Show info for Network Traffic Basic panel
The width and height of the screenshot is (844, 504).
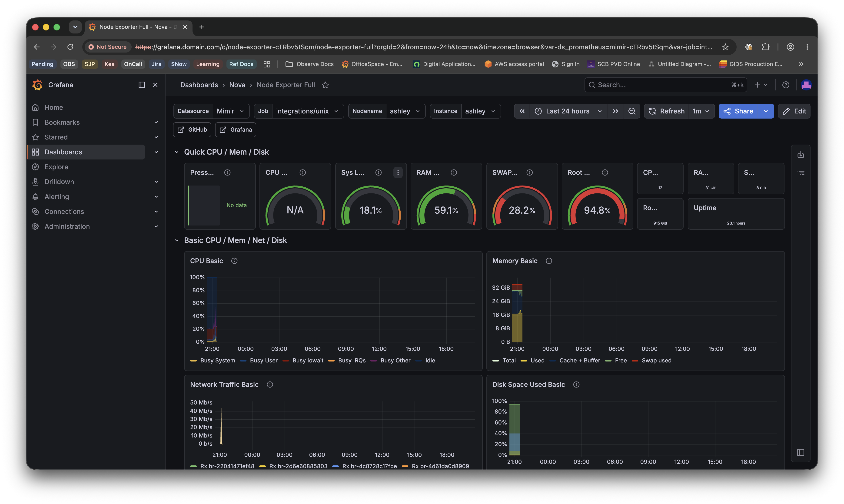pos(270,385)
